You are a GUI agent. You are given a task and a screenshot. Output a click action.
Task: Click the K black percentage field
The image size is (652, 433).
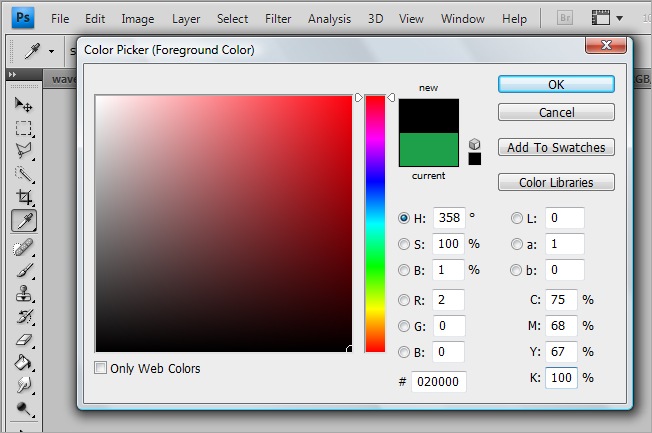(x=561, y=378)
